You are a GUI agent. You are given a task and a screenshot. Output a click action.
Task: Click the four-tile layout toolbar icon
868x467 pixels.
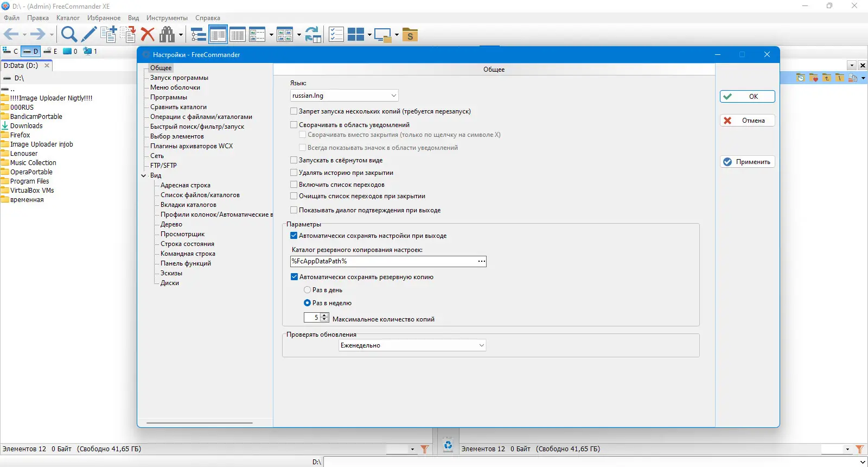(x=356, y=35)
